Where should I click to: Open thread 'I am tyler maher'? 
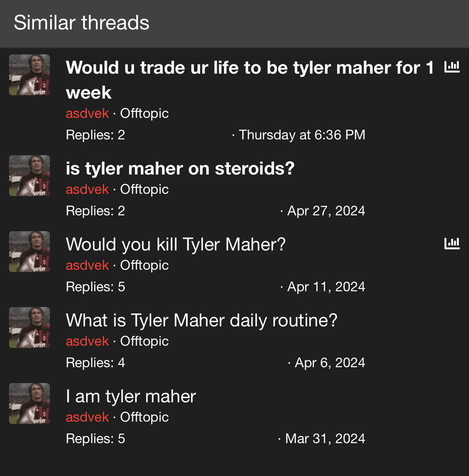(x=131, y=396)
